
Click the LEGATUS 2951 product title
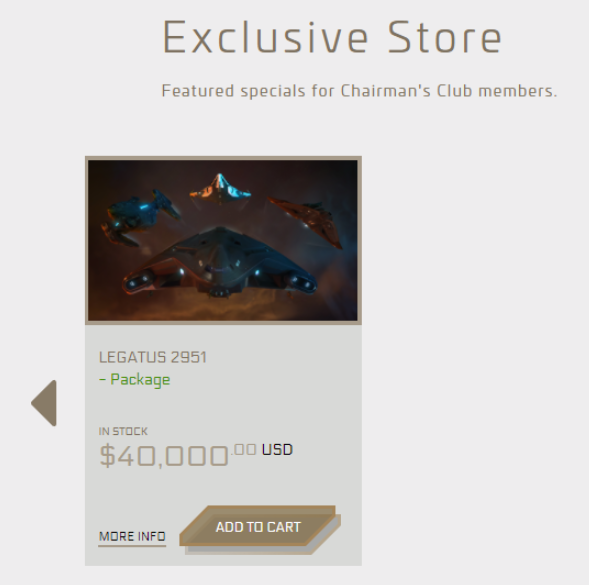[153, 357]
